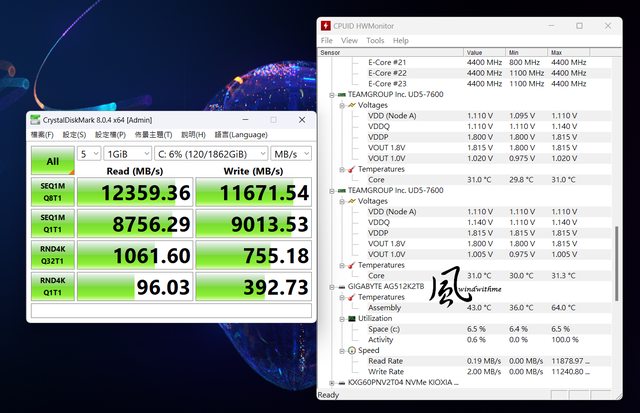This screenshot has width=640, height=413.
Task: Open the MB/s unit dropdown
Action: pyautogui.click(x=291, y=154)
